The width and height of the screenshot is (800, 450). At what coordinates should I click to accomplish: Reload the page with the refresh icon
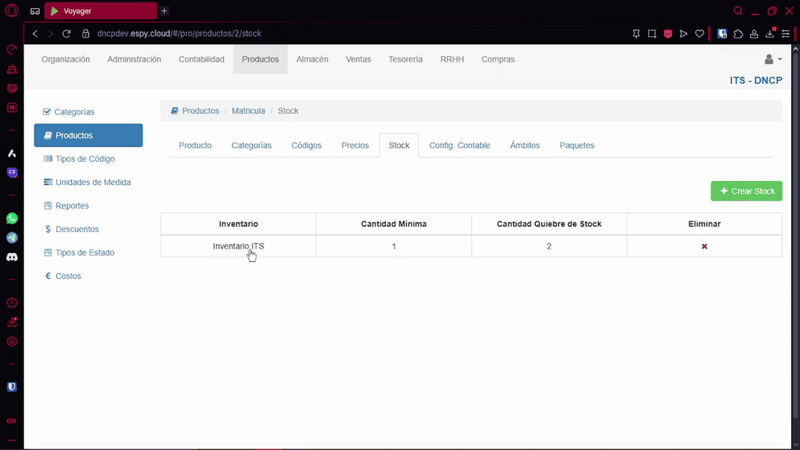[68, 33]
